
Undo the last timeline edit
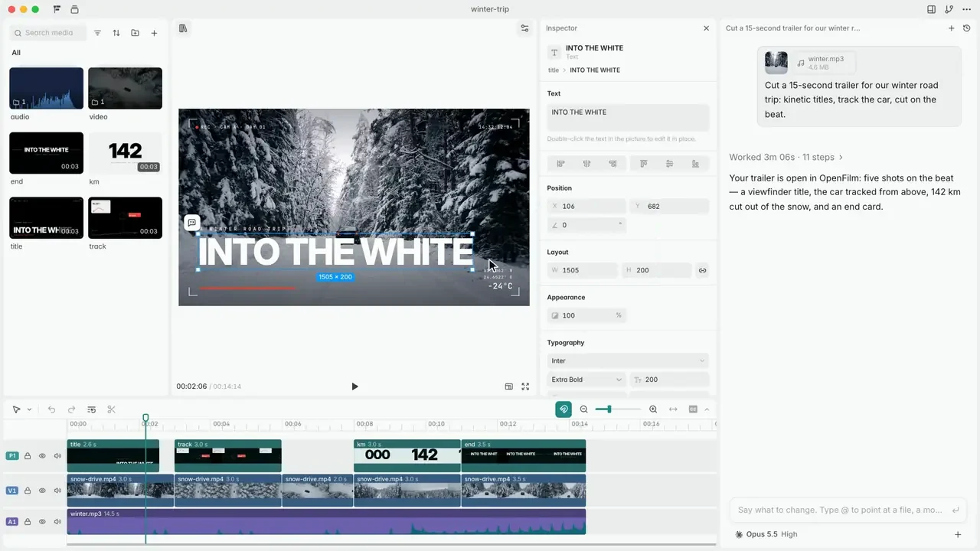(x=51, y=409)
